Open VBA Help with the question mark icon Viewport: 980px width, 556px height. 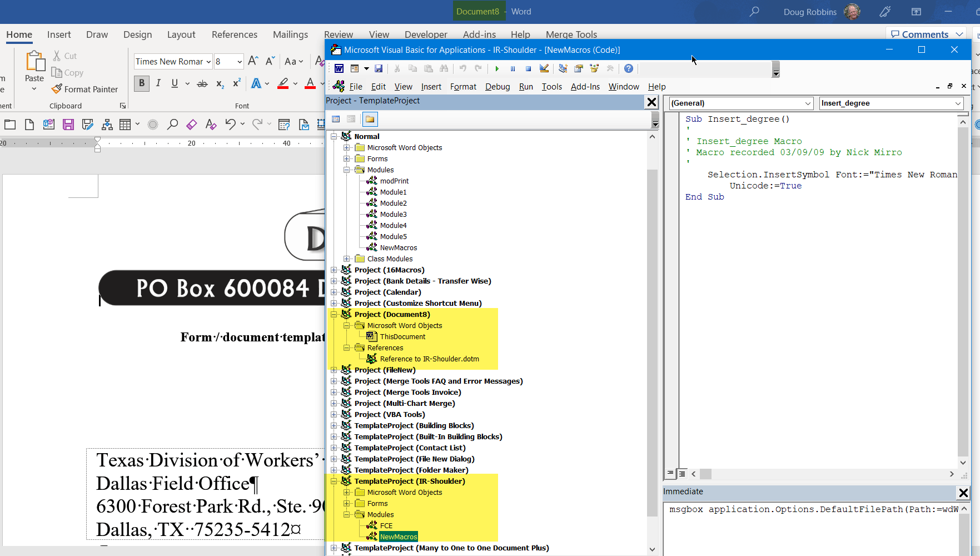click(x=629, y=68)
